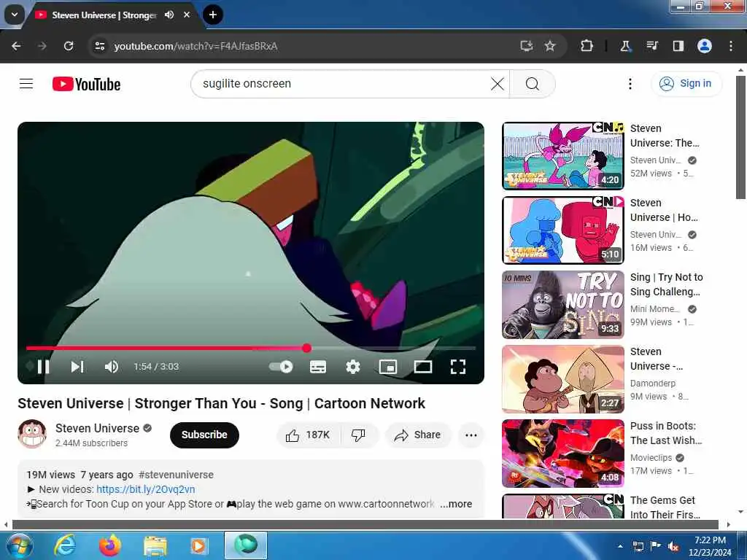
Task: Open Windows Explorer from taskbar
Action: coord(155,545)
